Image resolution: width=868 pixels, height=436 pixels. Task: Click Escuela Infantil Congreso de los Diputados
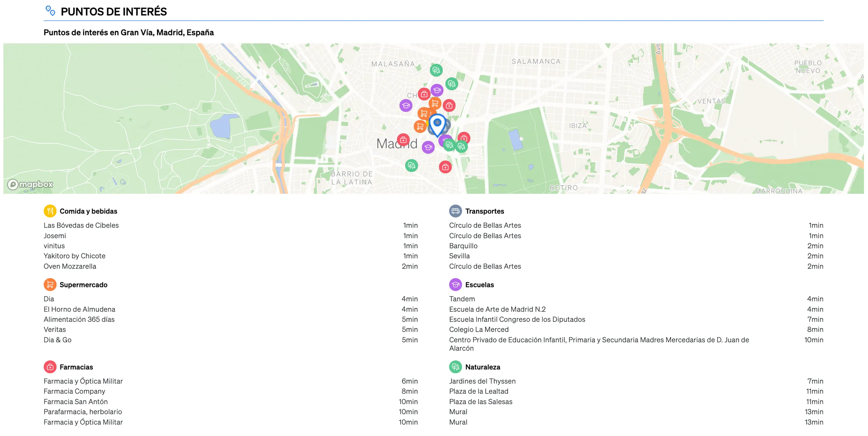click(636, 319)
